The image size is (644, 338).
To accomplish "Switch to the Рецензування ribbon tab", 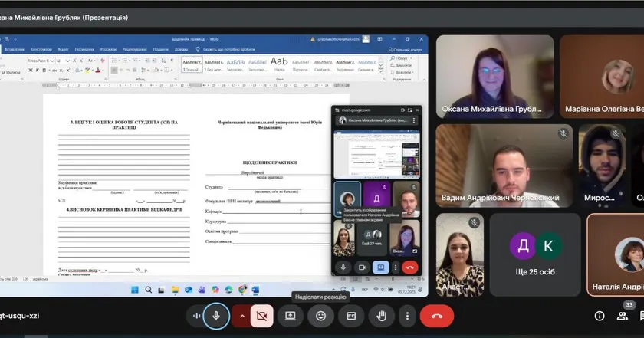I will (x=134, y=49).
